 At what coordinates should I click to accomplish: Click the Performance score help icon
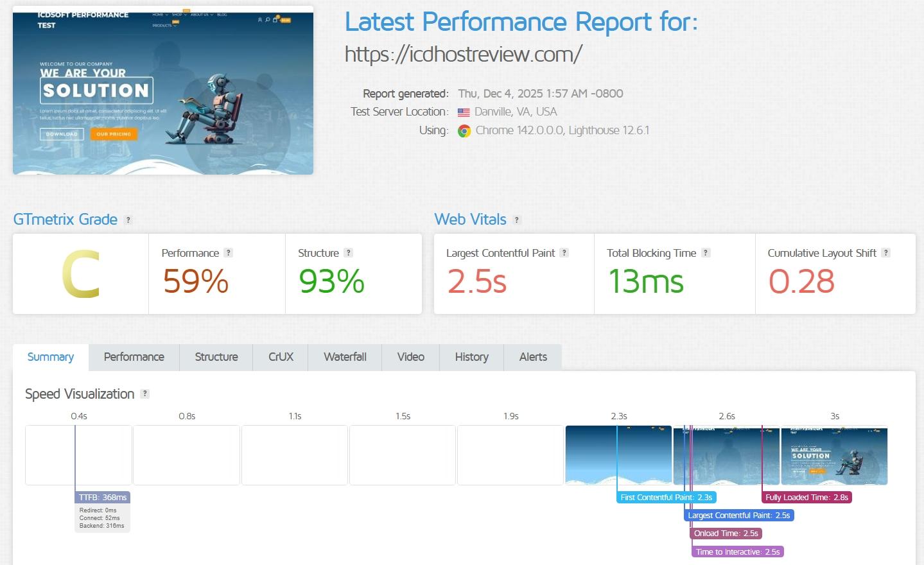[x=228, y=253]
